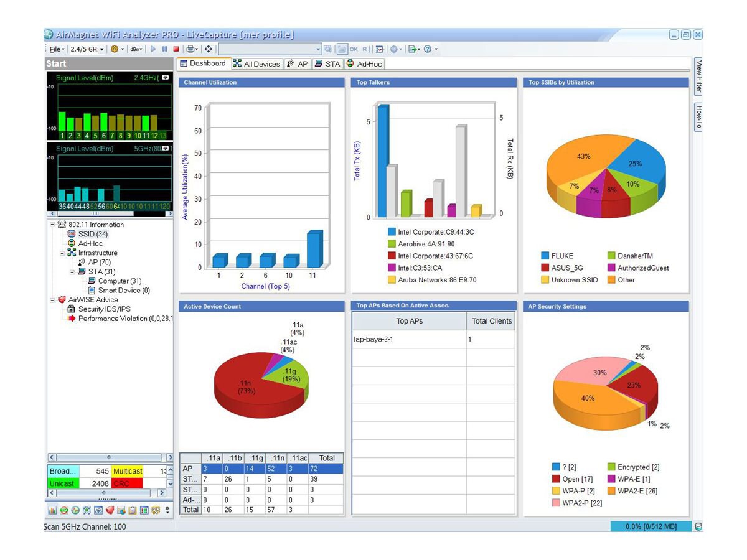Click the tools wrench icon at bottom left
Screen dimensions: 747x560
pos(156,510)
